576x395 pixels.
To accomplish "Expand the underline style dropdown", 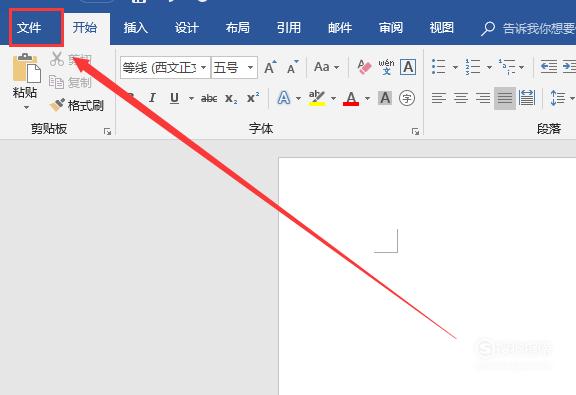I will click(x=191, y=98).
